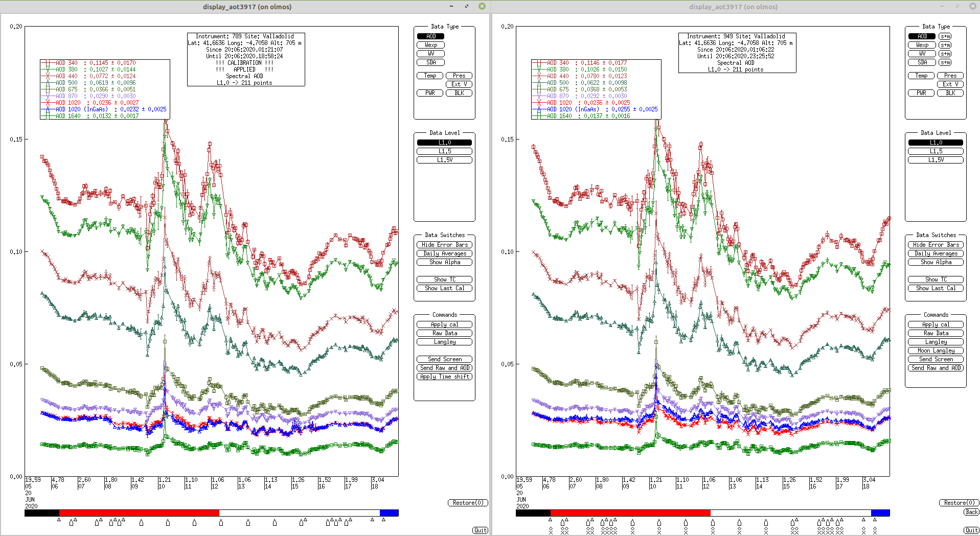The height and width of the screenshot is (536, 980).
Task: Click PWR button in right window
Action: (921, 93)
